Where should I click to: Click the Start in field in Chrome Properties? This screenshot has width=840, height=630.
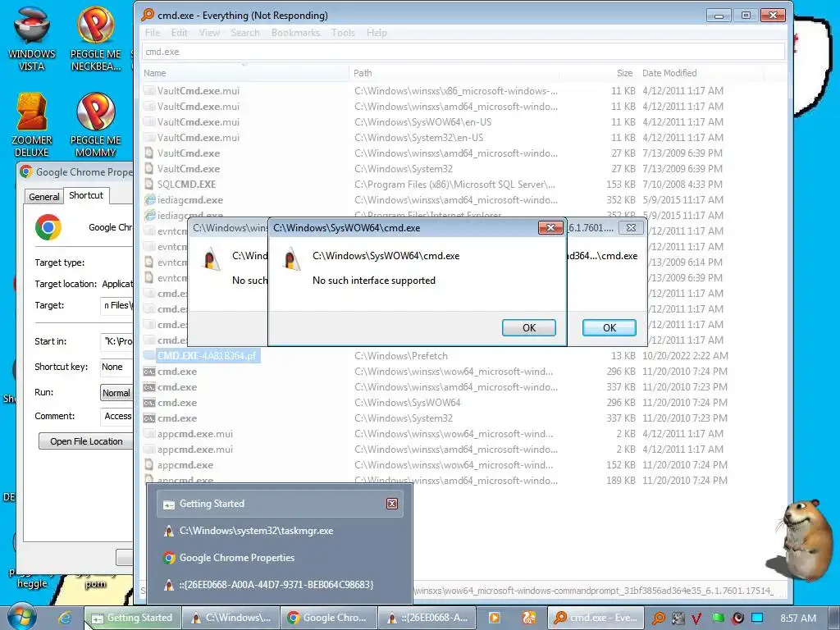click(116, 341)
